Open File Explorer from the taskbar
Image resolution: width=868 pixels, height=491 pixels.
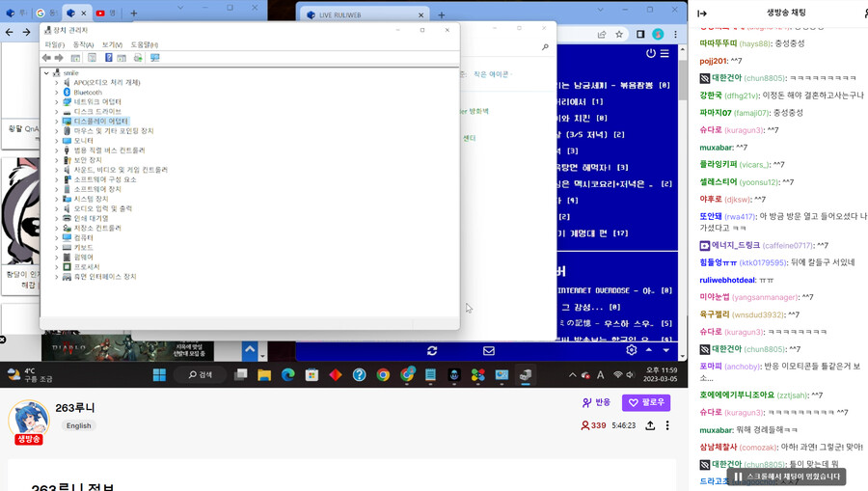click(x=264, y=375)
